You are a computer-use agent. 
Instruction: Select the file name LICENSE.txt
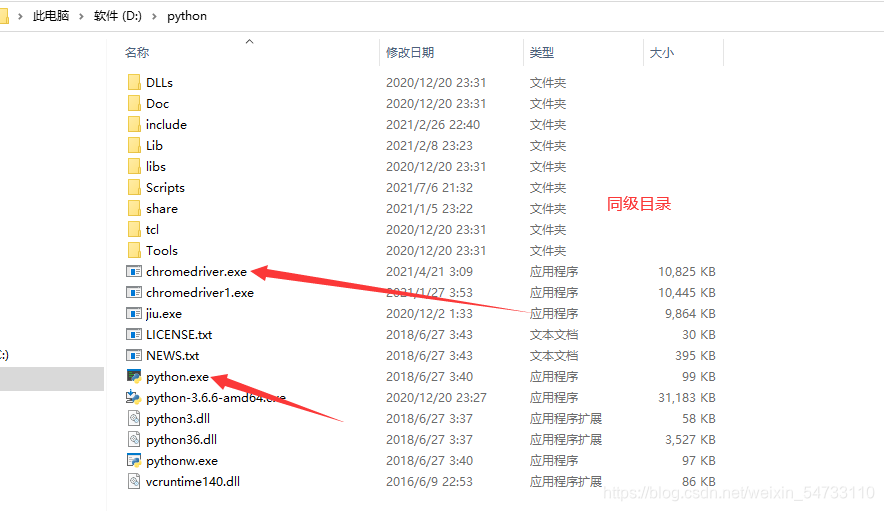[179, 334]
